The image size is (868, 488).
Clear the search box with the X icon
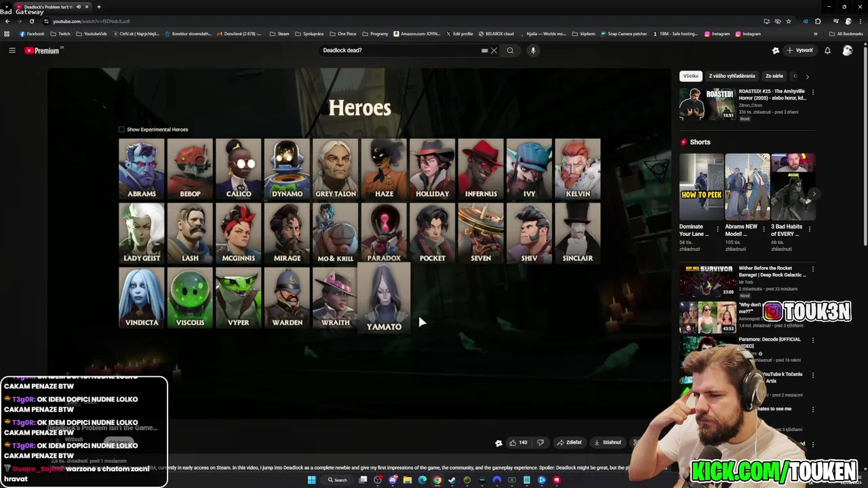coord(494,50)
